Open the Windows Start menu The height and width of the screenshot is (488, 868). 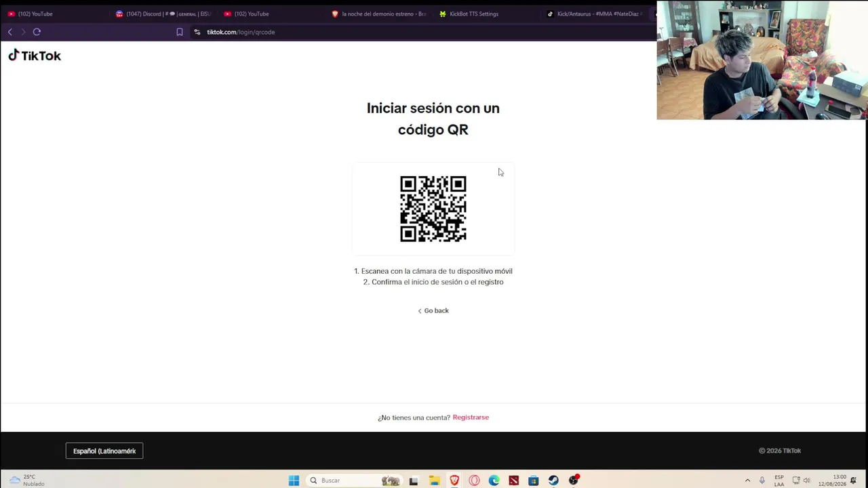(x=294, y=481)
